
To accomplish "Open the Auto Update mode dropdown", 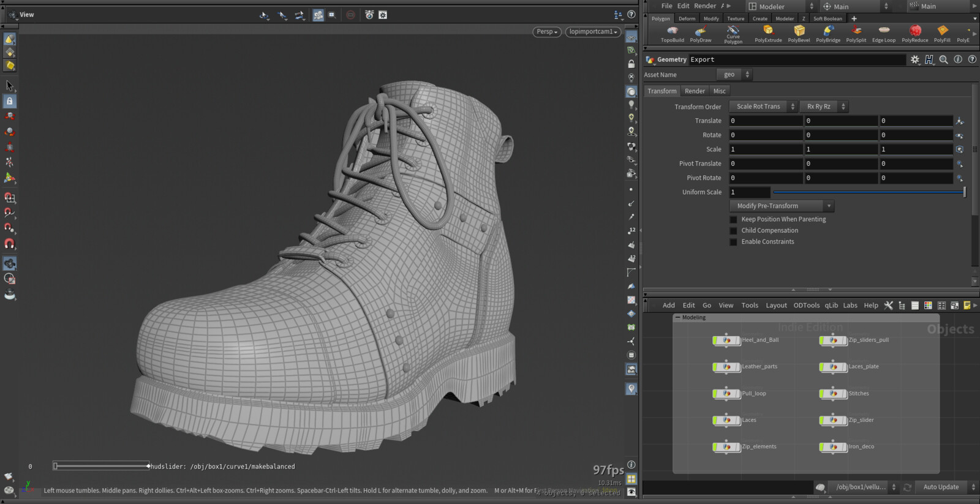I will point(948,487).
